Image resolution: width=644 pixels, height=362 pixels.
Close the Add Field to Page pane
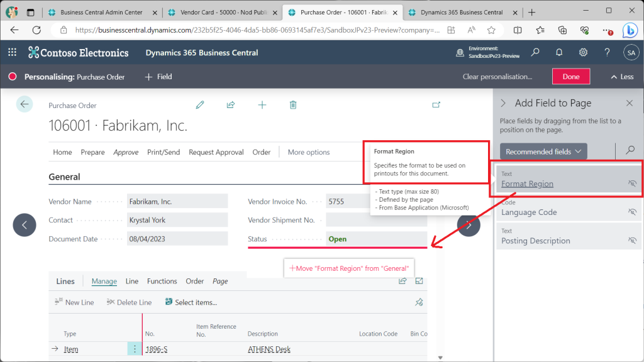630,103
